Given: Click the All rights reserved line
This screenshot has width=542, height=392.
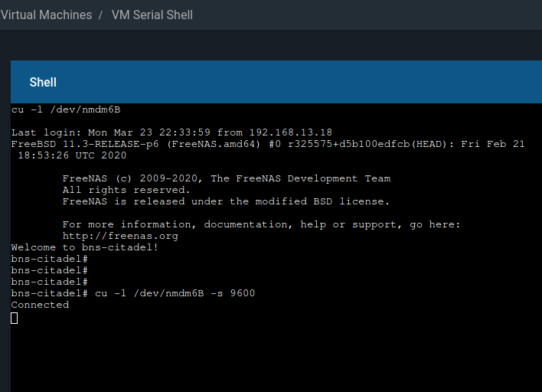Looking at the screenshot, I should click(x=126, y=190).
